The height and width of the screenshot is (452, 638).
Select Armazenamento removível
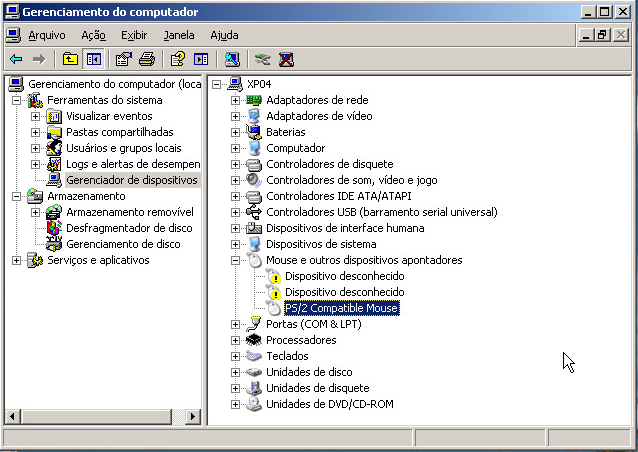[130, 212]
